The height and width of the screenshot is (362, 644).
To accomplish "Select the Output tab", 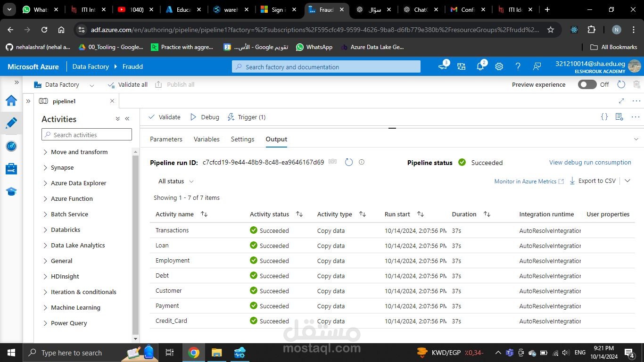I will (276, 139).
